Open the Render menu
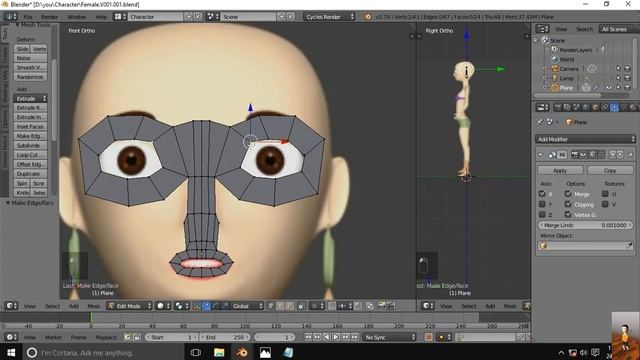This screenshot has width=640, height=360. pyautogui.click(x=49, y=17)
